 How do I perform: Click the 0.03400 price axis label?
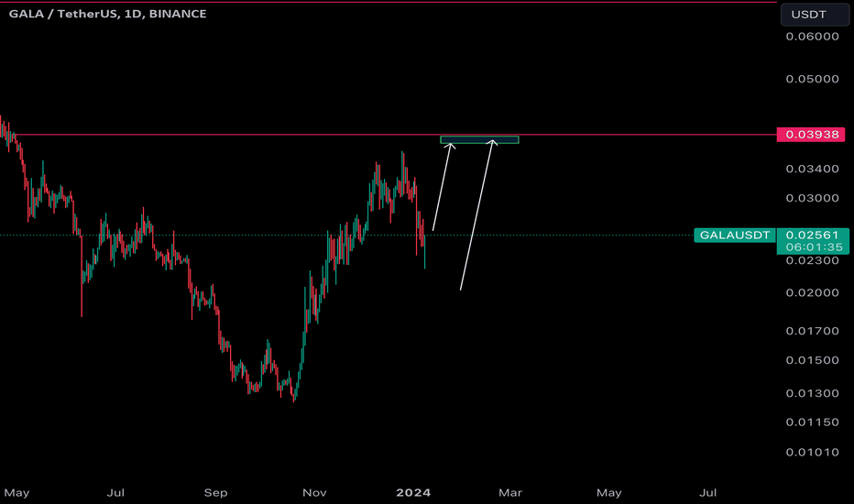pyautogui.click(x=812, y=169)
